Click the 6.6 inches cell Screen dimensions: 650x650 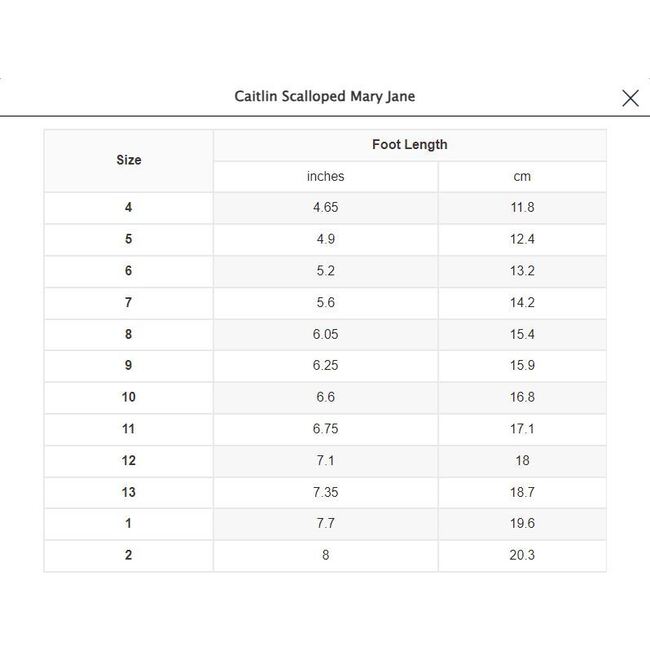[325, 397]
